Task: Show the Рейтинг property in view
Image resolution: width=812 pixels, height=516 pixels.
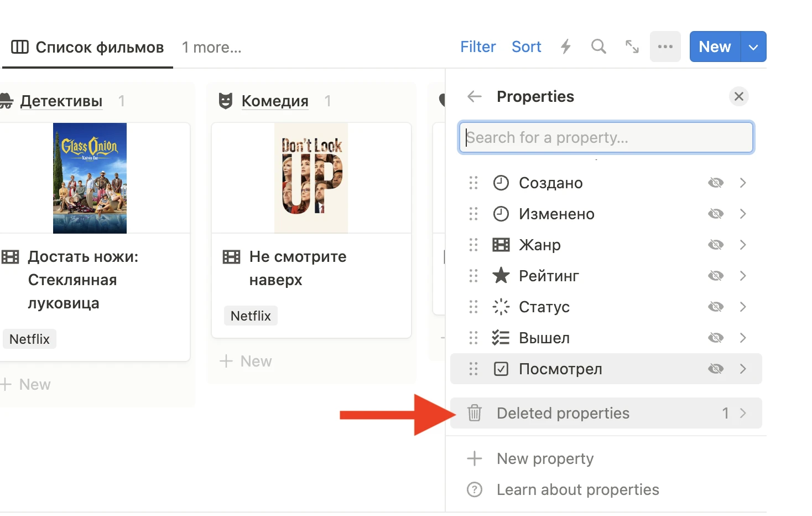Action: [x=716, y=276]
